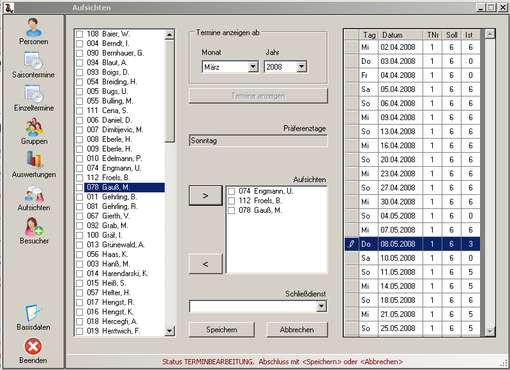Click the < button to remove person
This screenshot has width=510, height=370.
pos(206,264)
